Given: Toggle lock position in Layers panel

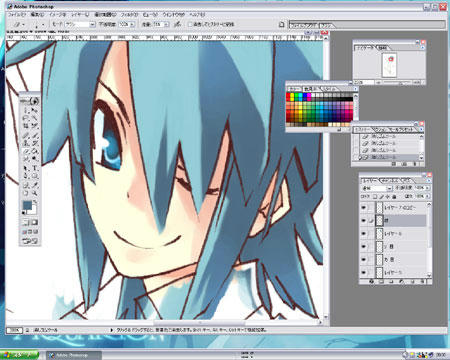Looking at the screenshot, I should tap(388, 197).
